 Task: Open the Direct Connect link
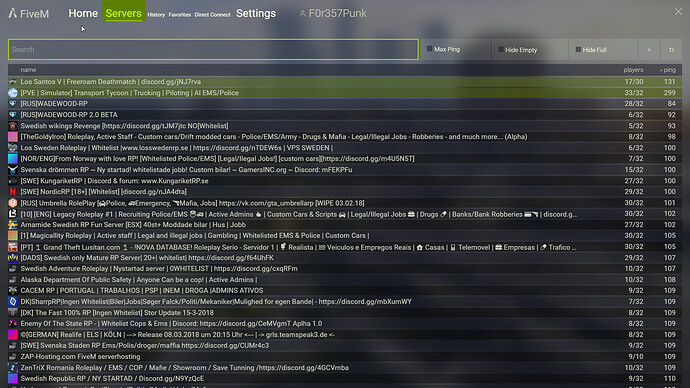click(213, 15)
